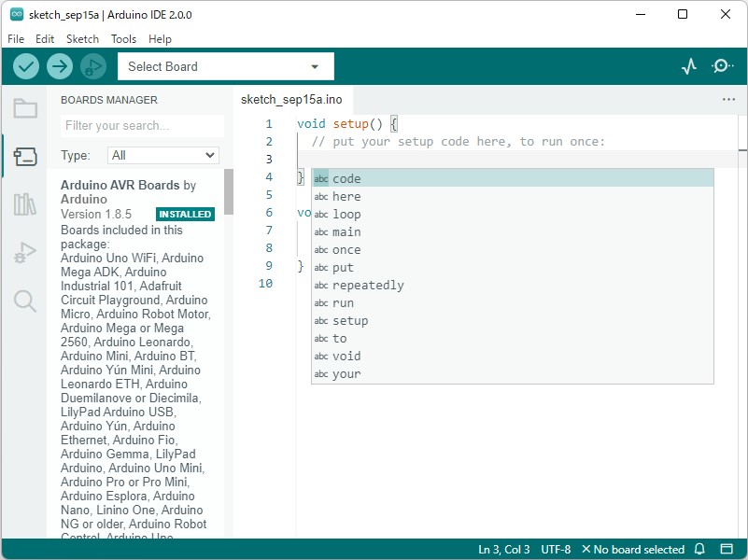Click the comment text on line 2
The width and height of the screenshot is (748, 560).
click(458, 142)
